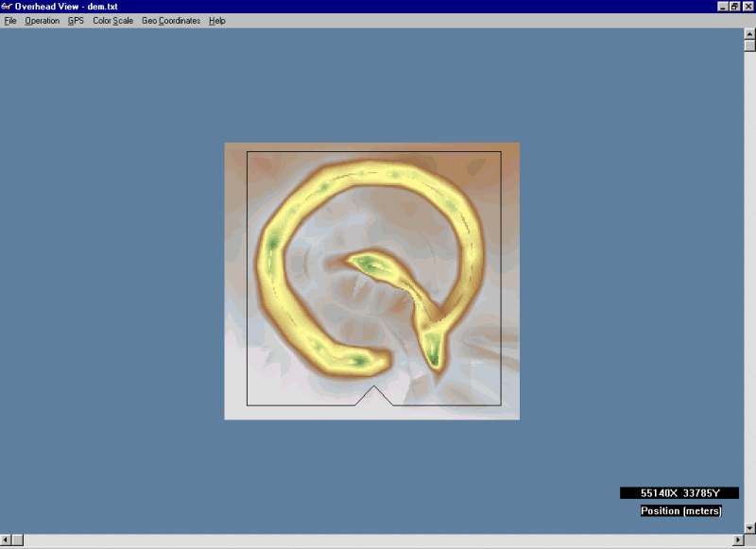Click the Position (meters) label
The image size is (756, 549).
(680, 511)
